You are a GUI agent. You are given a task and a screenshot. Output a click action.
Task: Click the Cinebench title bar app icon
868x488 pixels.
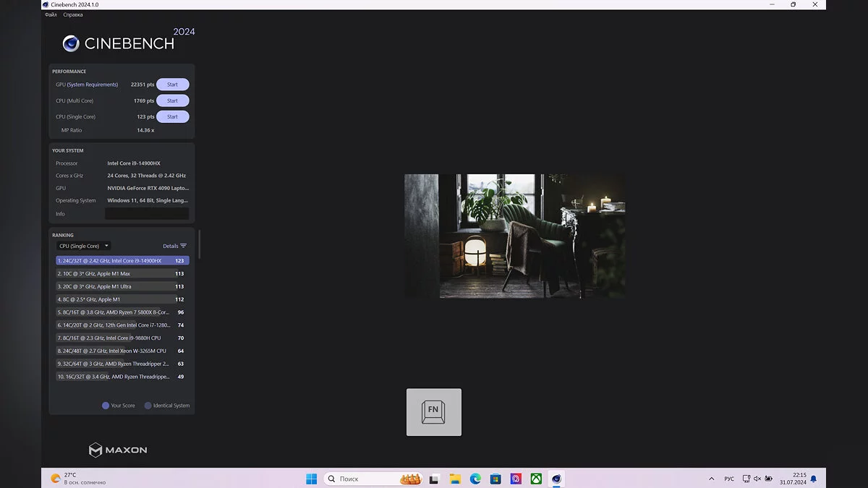coord(46,4)
